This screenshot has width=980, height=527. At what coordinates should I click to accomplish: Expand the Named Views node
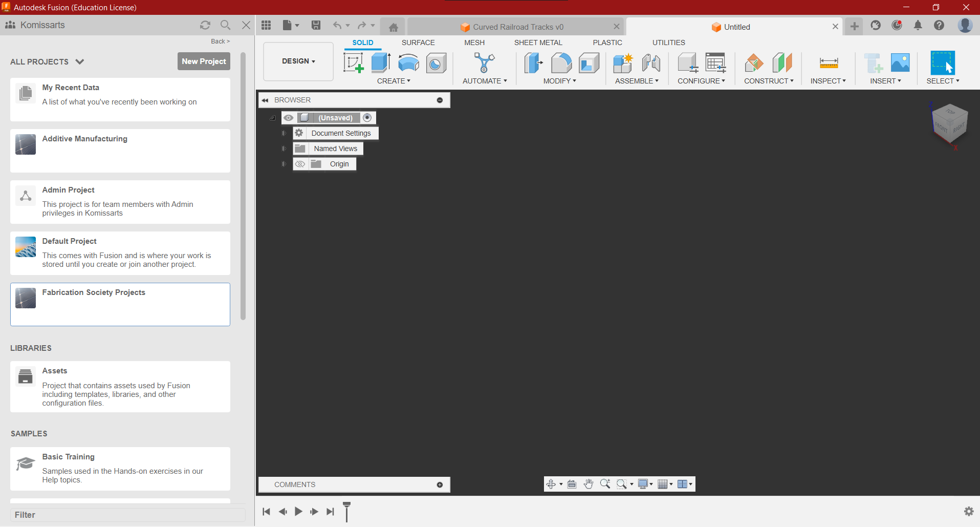pos(284,149)
